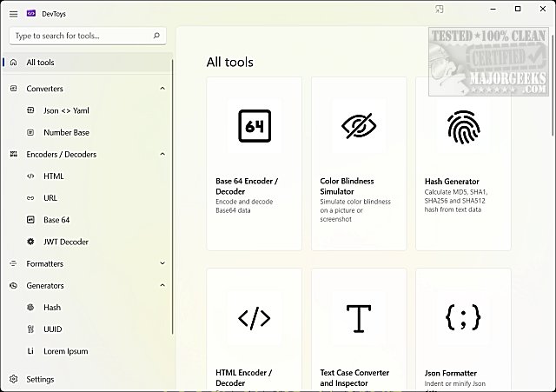This screenshot has width=556, height=392.
Task: Click the sidebar vertical scrollbar
Action: point(173,200)
